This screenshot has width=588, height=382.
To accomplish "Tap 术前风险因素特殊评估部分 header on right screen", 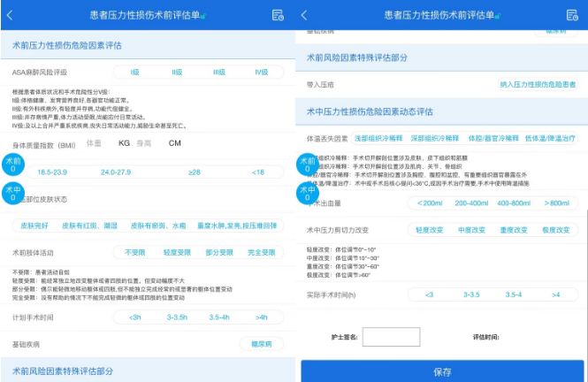I will coord(357,57).
